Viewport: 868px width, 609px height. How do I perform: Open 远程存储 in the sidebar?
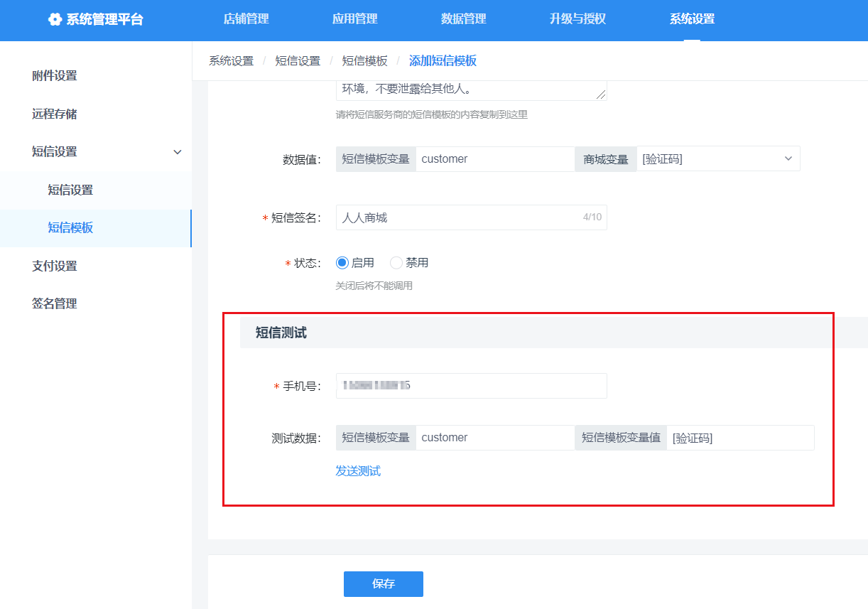pos(55,114)
